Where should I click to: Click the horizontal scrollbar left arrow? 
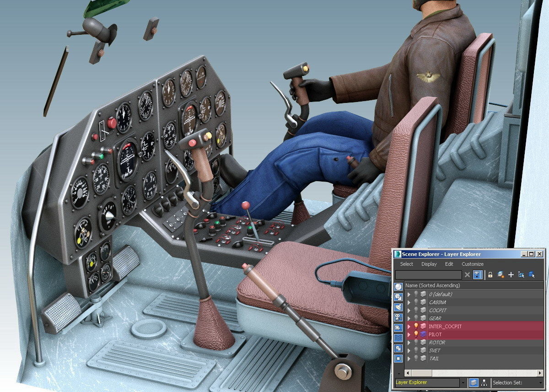[x=408, y=373]
